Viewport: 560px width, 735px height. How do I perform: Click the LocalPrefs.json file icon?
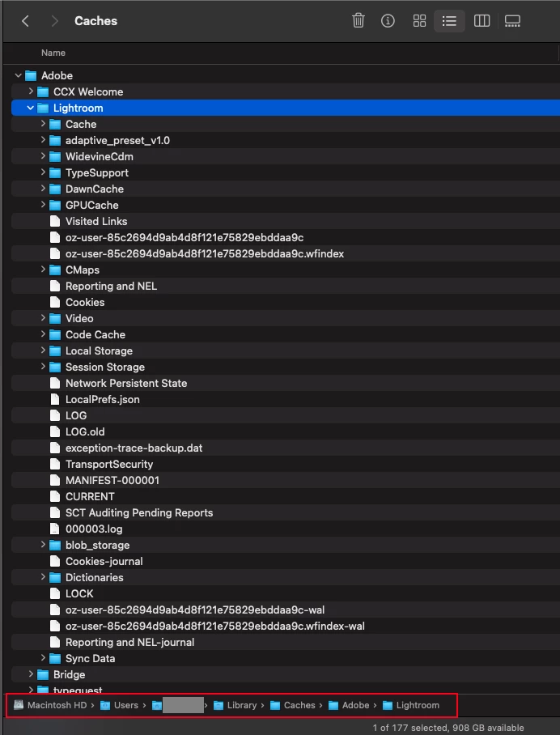click(55, 399)
